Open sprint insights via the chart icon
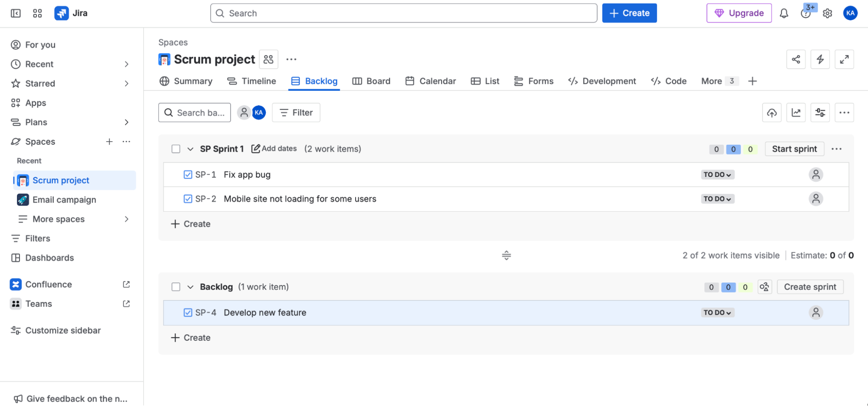 pos(795,112)
